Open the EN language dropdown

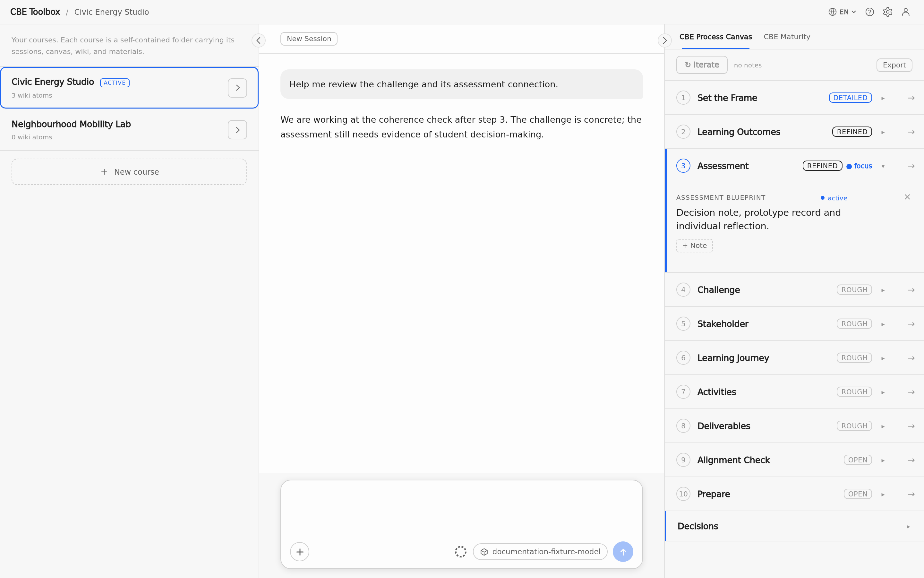[x=842, y=12]
